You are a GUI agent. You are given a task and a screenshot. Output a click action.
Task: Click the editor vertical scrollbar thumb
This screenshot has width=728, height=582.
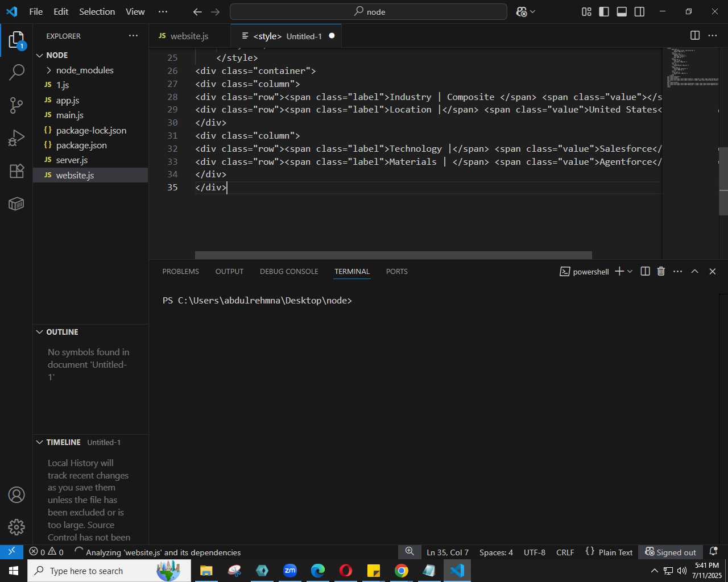(723, 181)
